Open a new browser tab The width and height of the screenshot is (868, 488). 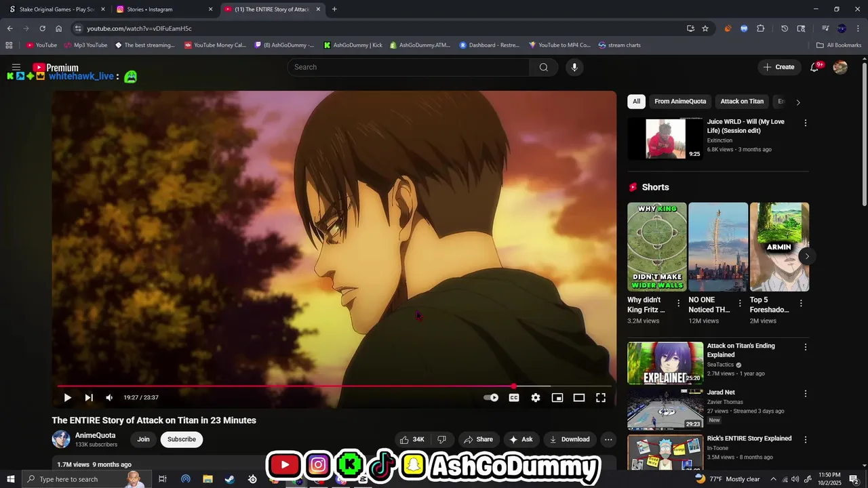(x=334, y=9)
